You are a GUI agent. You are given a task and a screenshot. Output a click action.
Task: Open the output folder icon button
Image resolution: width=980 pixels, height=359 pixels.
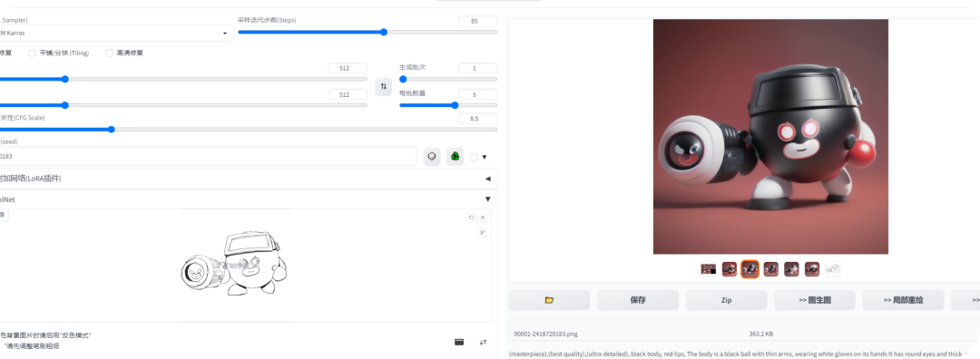tap(549, 300)
